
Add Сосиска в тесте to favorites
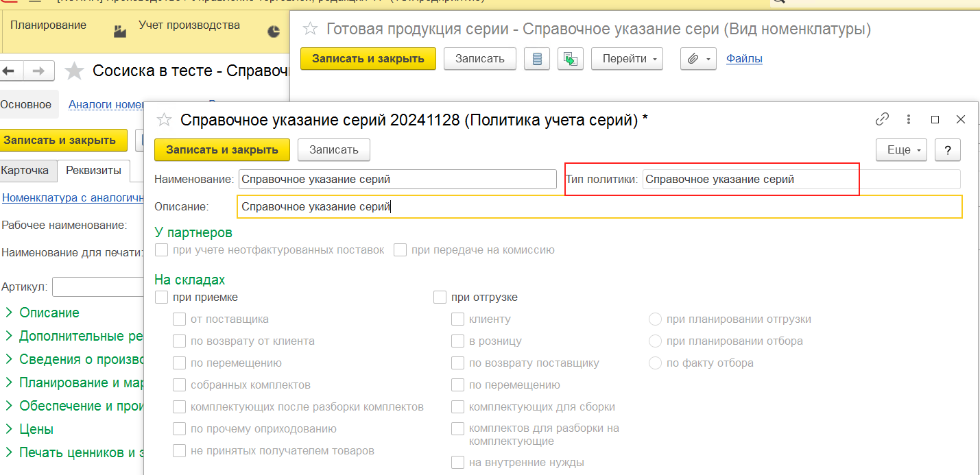[74, 71]
